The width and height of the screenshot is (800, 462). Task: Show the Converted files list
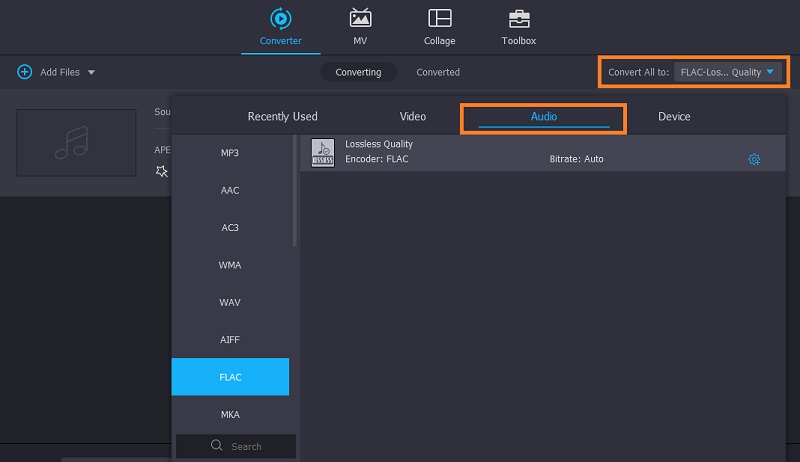click(438, 72)
